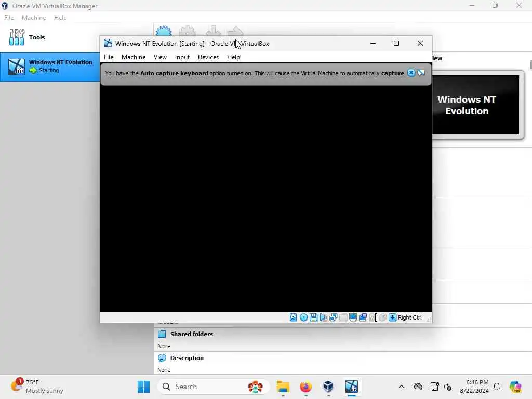Viewport: 532px width, 399px height.
Task: Click the display settings status icon
Action: point(353,317)
